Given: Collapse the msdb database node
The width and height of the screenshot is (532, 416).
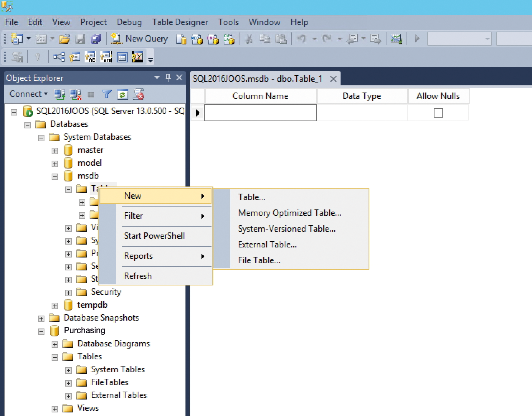Looking at the screenshot, I should click(x=54, y=176).
